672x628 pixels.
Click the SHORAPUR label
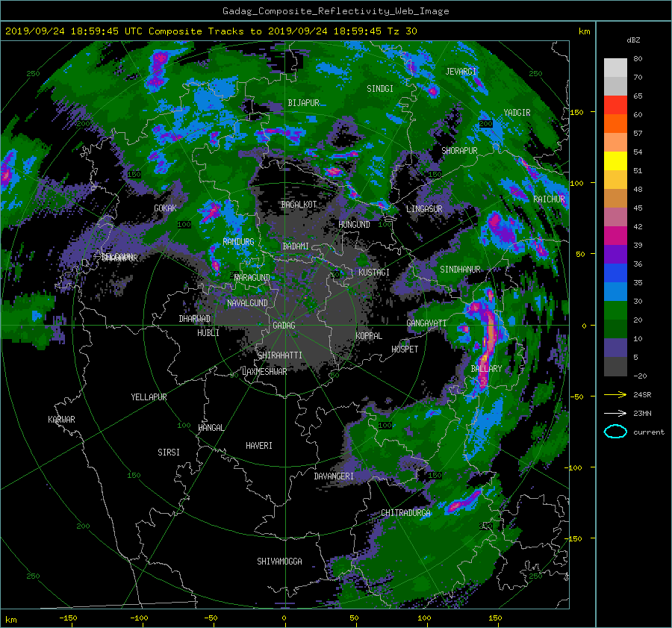tap(459, 151)
